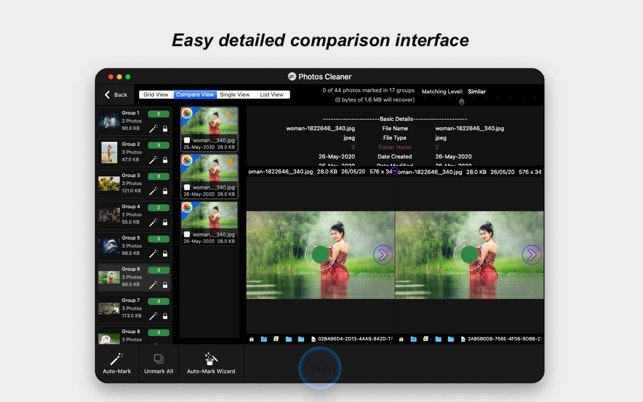Click the green count badge for Group 8
This screenshot has width=643, height=402.
tap(158, 332)
